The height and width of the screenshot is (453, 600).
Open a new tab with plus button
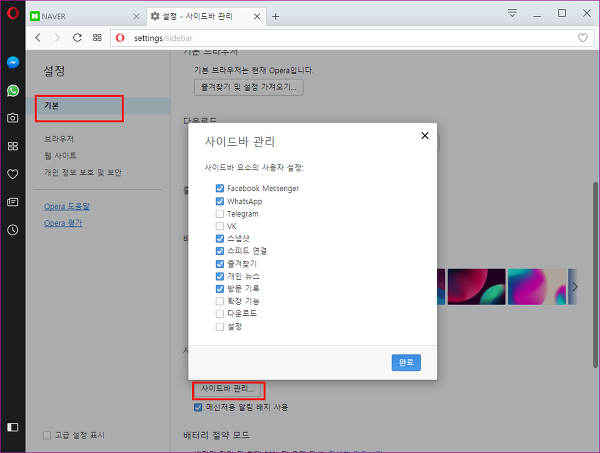coord(276,16)
